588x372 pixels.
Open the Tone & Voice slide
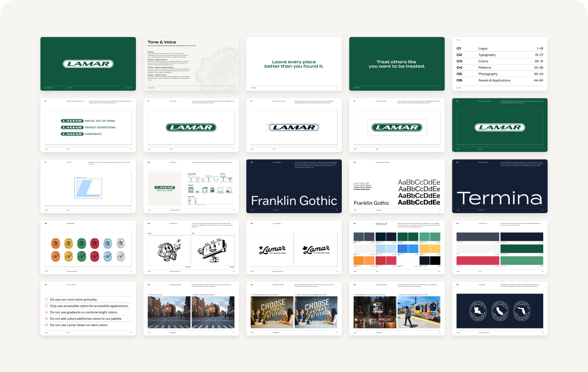tap(191, 64)
